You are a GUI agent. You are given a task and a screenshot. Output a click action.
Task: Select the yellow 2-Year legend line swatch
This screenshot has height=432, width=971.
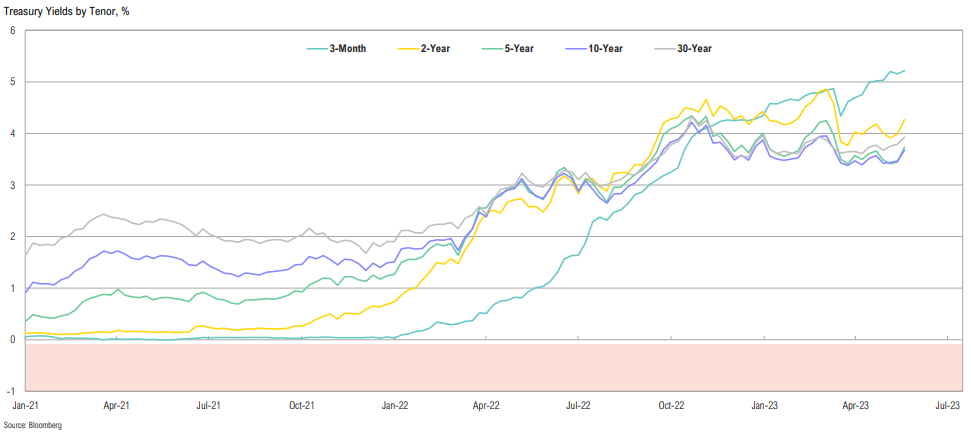tap(408, 48)
